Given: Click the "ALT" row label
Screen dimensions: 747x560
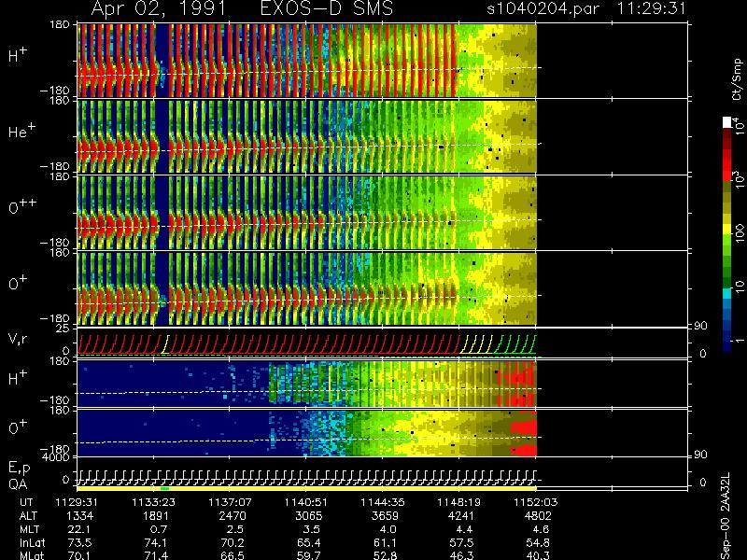Looking at the screenshot, I should 29,516.
